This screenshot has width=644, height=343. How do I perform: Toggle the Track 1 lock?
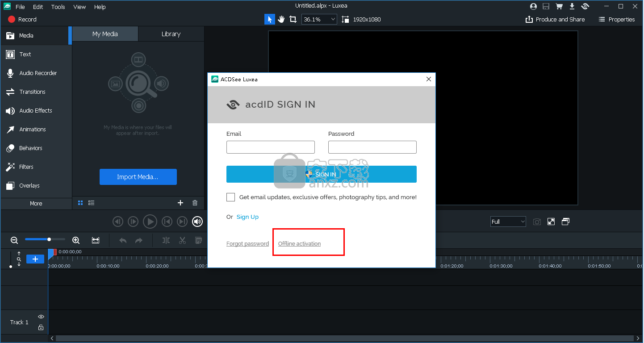point(41,327)
